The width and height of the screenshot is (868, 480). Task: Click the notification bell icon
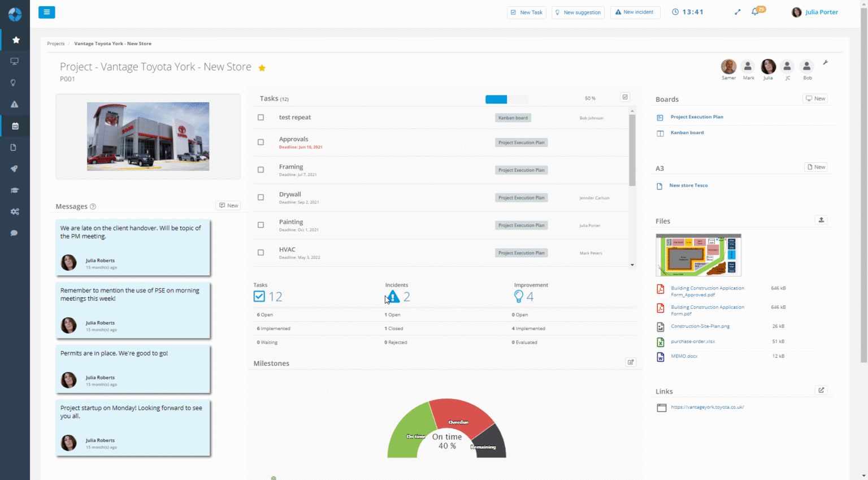click(x=755, y=12)
